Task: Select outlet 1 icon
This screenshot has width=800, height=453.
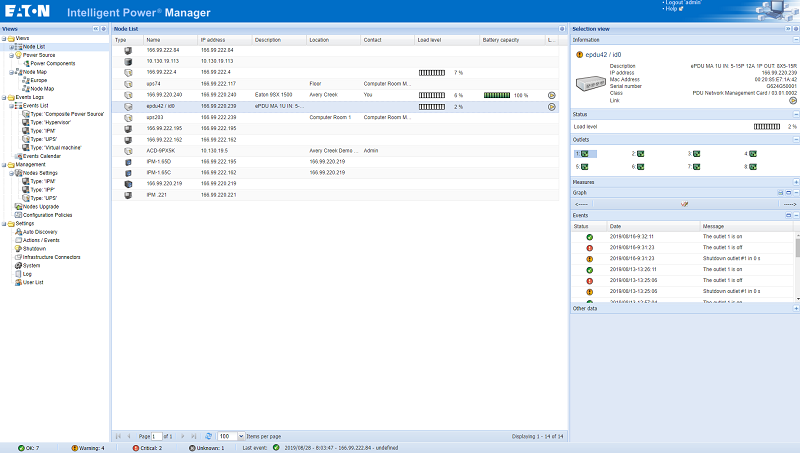Action: point(585,154)
